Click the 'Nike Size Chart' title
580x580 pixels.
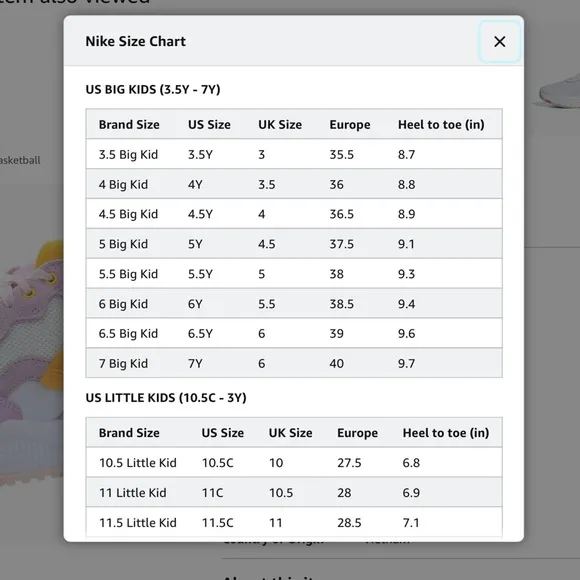[x=135, y=41]
